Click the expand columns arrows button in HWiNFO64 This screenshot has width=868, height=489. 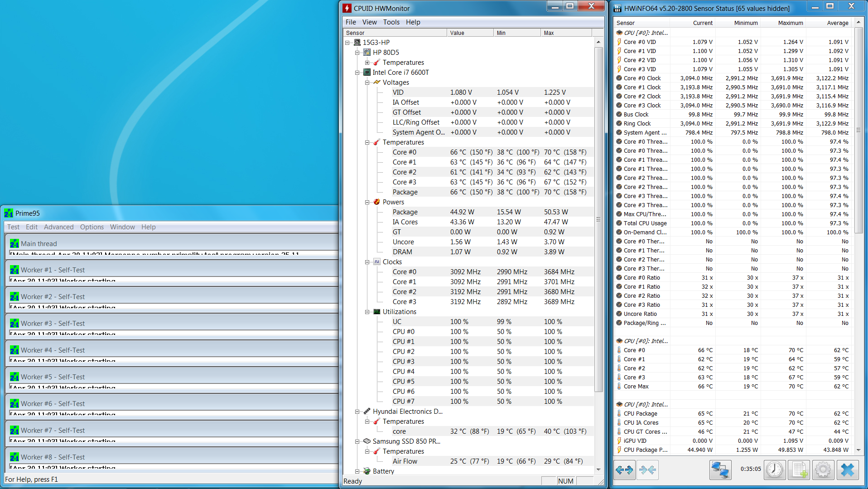(x=624, y=470)
